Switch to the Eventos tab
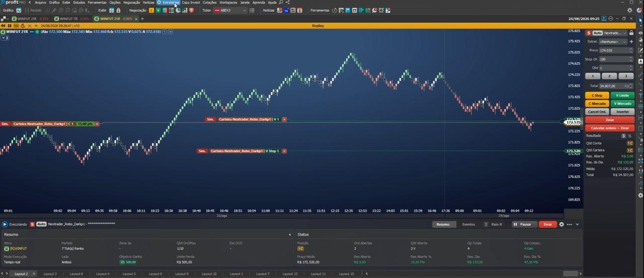Screen dimensions: 644x278 [468, 224]
